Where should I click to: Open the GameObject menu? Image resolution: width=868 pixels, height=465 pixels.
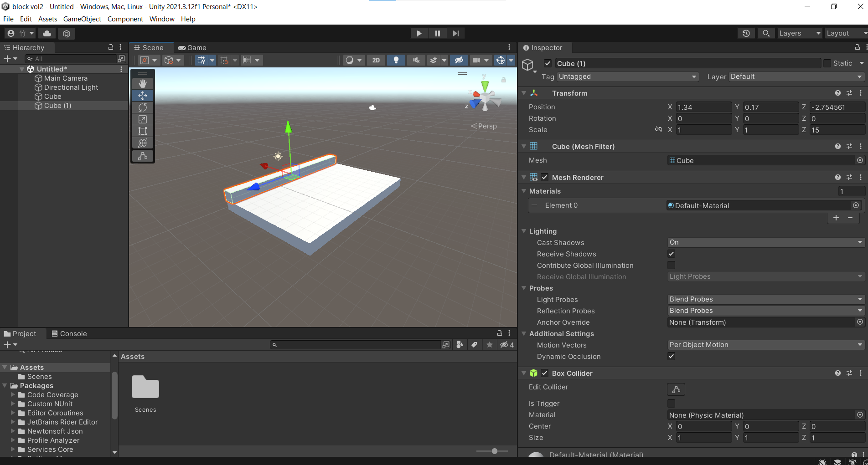coord(82,19)
